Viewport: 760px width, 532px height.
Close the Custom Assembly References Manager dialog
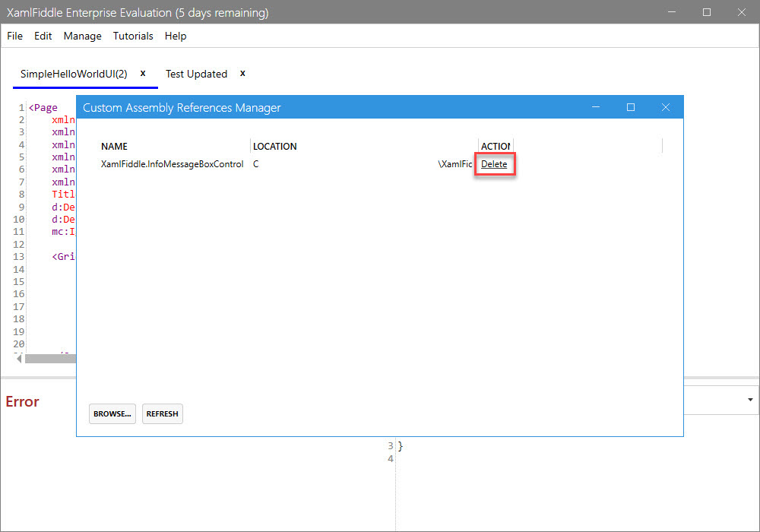point(666,107)
